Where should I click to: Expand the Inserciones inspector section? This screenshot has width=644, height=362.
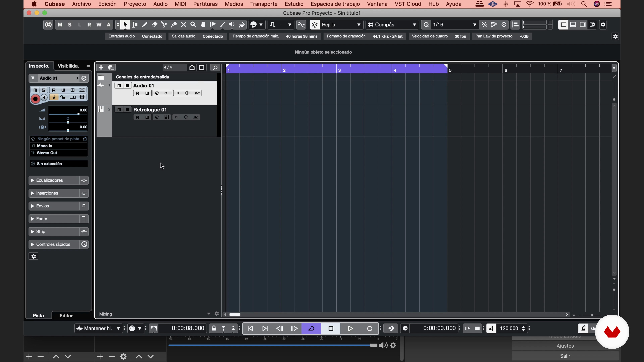pyautogui.click(x=54, y=193)
